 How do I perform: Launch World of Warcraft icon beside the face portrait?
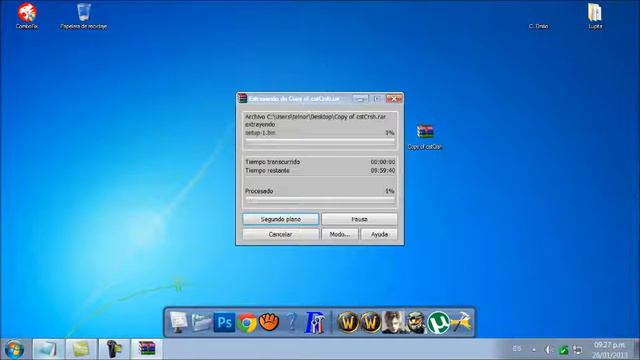click(371, 322)
